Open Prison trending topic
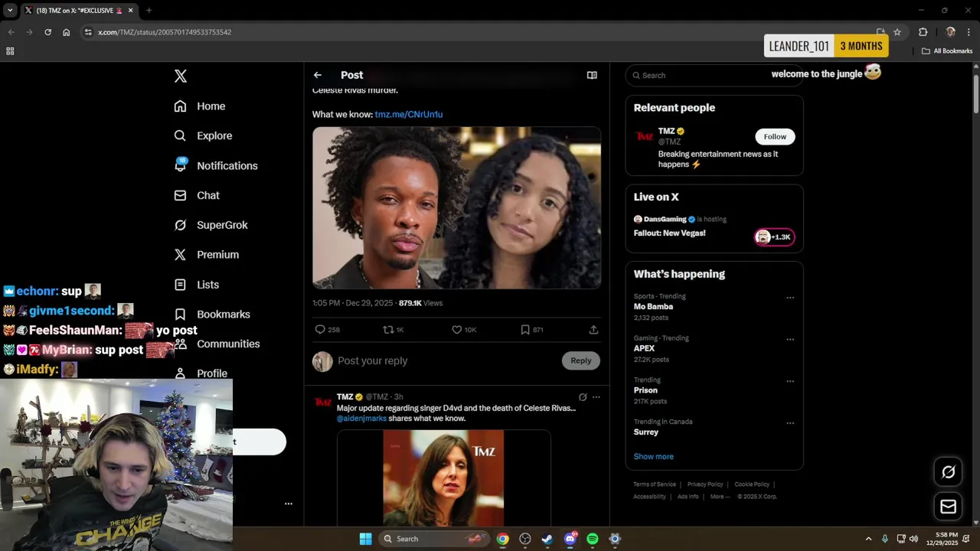Screen dimensions: 980x551 tap(645, 390)
